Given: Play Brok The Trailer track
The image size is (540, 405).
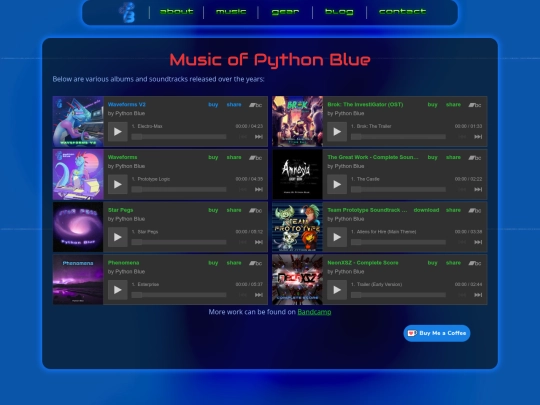Looking at the screenshot, I should pyautogui.click(x=337, y=132).
